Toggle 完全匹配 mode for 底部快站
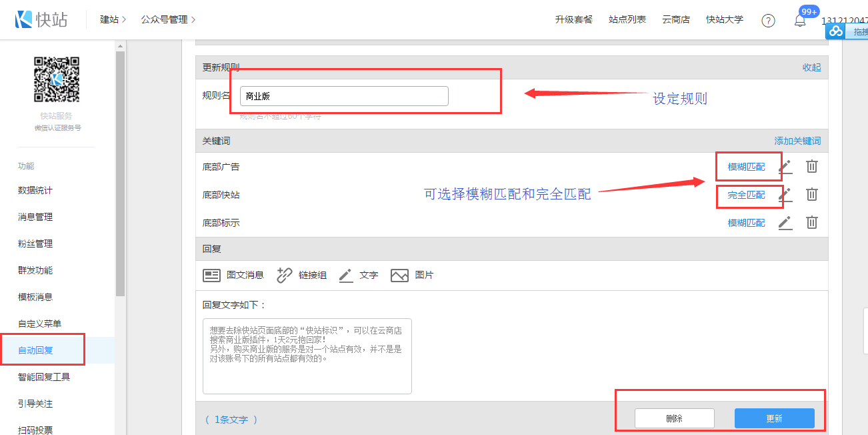The width and height of the screenshot is (868, 435). 746,195
